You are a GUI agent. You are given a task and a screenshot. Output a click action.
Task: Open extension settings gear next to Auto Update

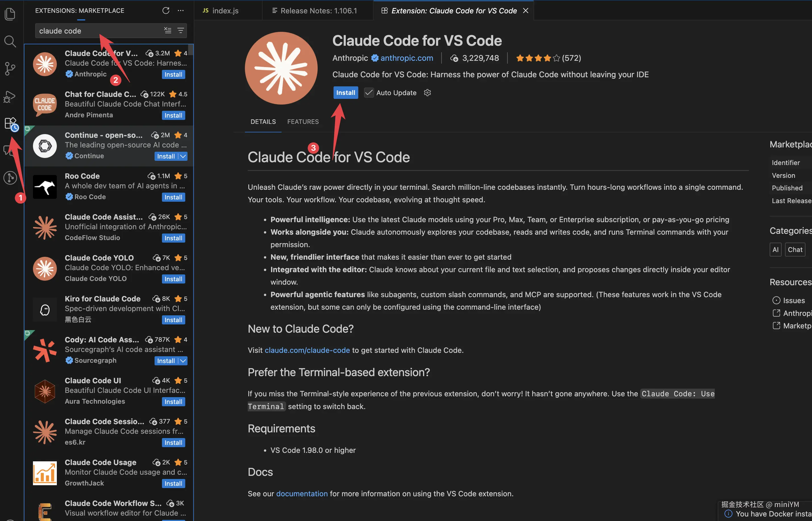[427, 93]
